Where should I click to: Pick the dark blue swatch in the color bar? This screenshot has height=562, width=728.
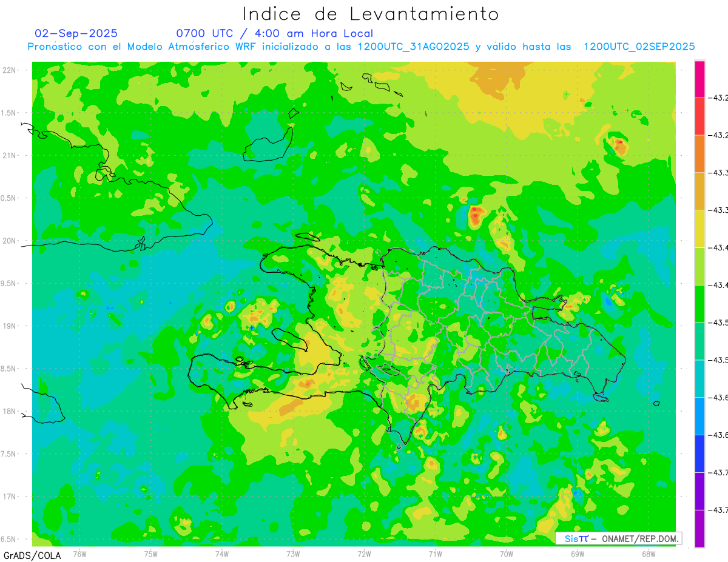pos(699,453)
